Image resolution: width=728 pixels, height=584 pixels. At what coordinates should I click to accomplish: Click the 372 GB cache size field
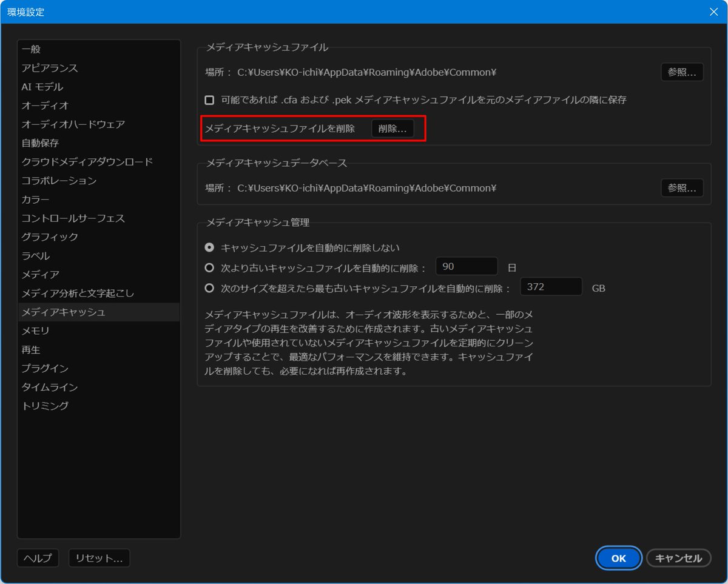551,286
